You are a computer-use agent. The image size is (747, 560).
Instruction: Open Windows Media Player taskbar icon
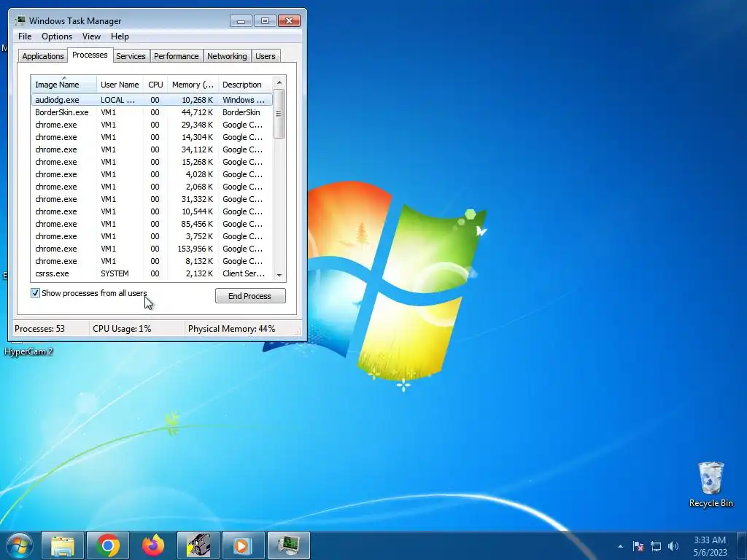point(243,545)
